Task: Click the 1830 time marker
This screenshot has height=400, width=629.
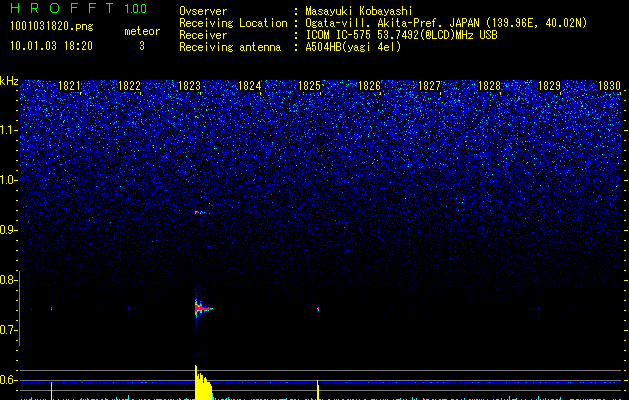Action: tap(609, 86)
